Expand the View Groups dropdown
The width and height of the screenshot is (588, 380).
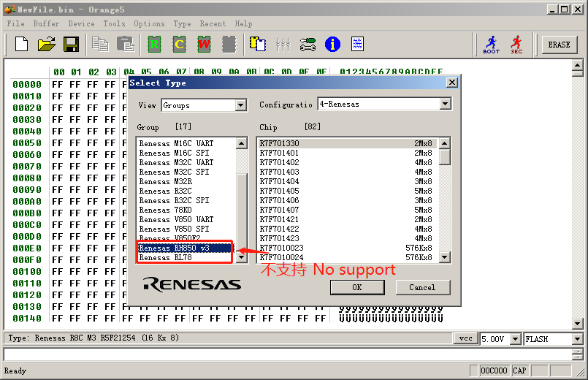coord(241,105)
